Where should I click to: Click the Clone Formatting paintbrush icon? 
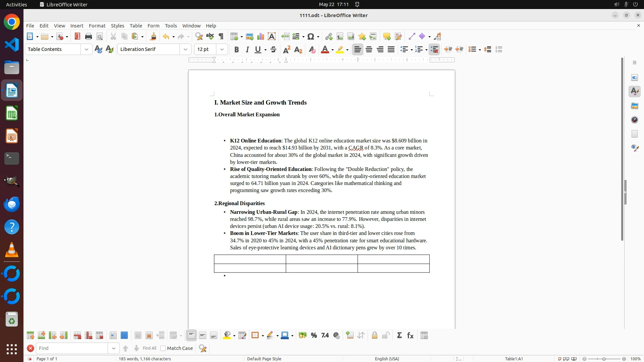click(153, 37)
